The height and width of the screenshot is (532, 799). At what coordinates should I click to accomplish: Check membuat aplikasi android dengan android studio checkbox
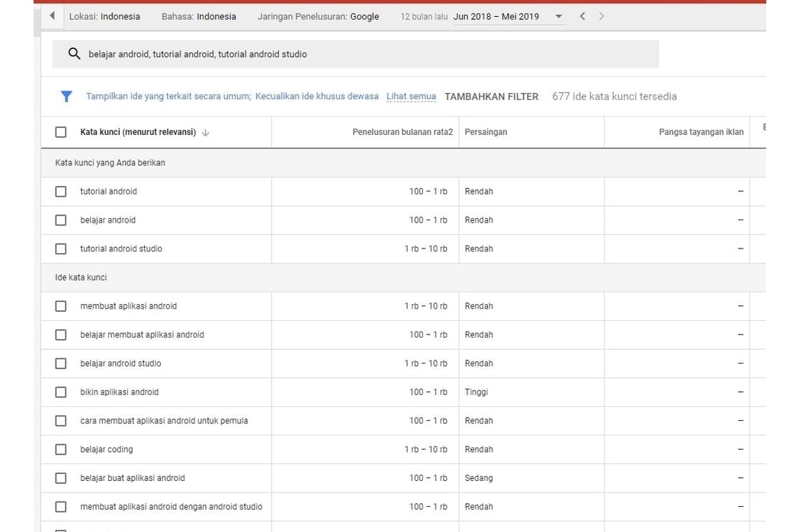coord(61,507)
